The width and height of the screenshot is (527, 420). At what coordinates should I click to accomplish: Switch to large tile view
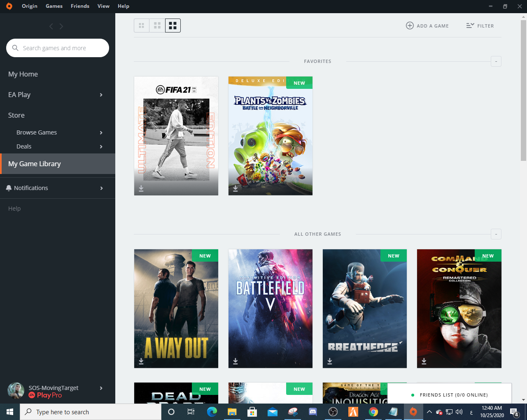click(173, 26)
